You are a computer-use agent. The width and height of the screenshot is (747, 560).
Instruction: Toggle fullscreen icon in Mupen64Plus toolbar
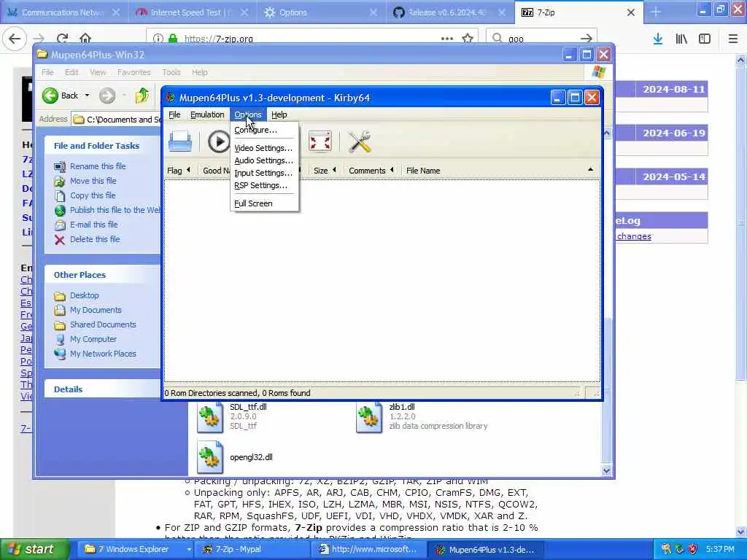(320, 141)
